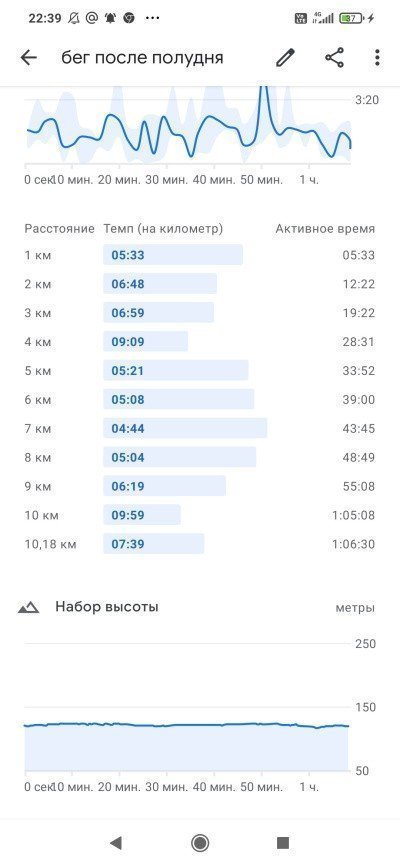Select the 10,18 км split row

(x=200, y=544)
